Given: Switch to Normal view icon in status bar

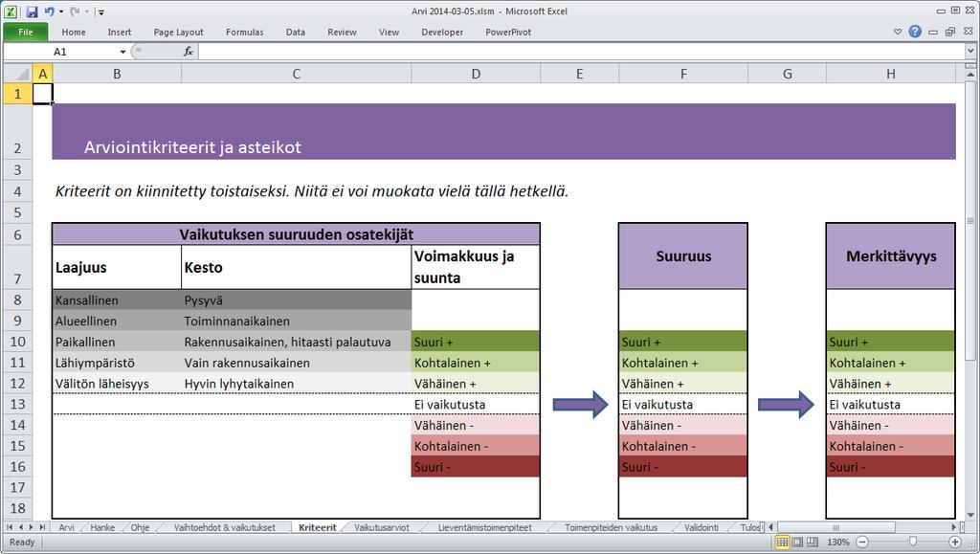Looking at the screenshot, I should [782, 543].
